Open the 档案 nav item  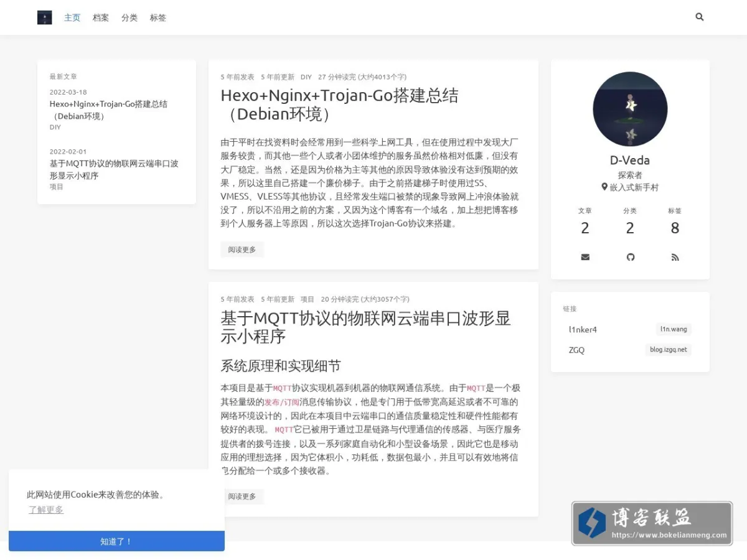101,17
